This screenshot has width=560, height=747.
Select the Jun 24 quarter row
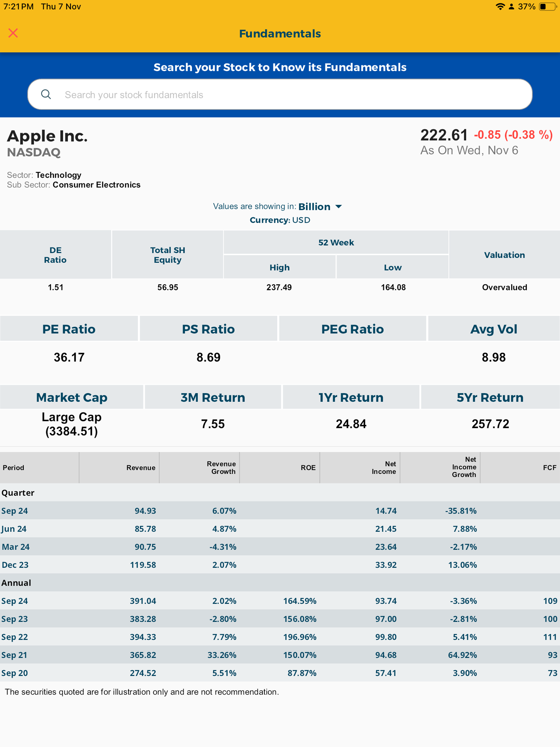pyautogui.click(x=280, y=529)
